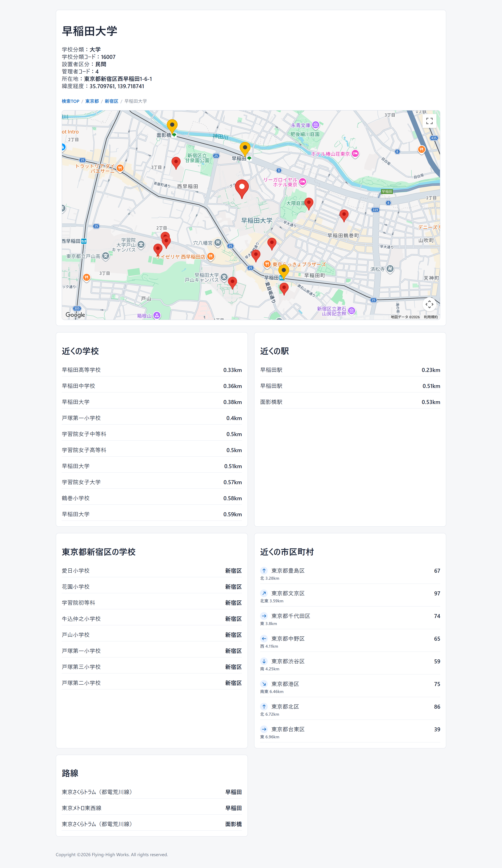Click the red pin beside 早稲田大学 戸山キャンパス

click(233, 283)
